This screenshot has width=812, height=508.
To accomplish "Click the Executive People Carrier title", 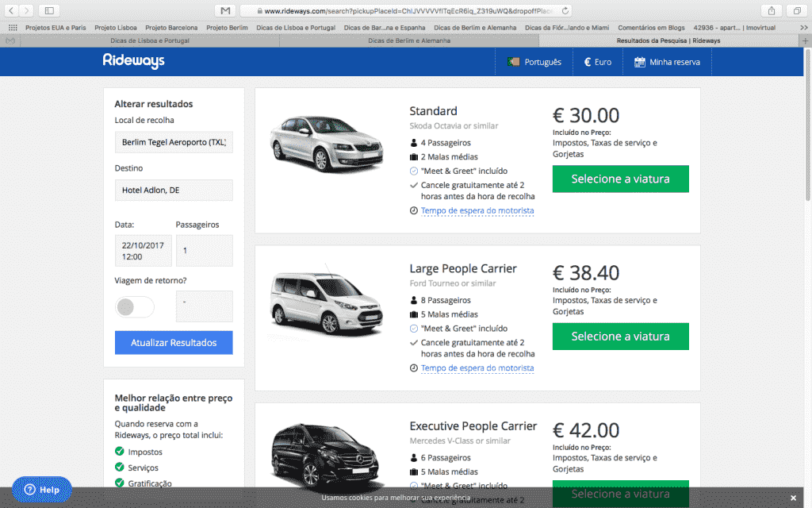I will 473,426.
